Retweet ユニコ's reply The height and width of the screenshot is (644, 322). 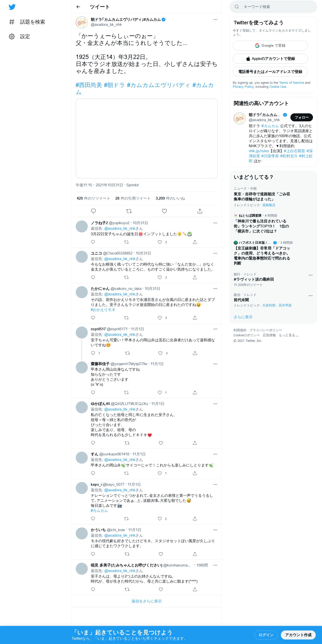tap(126, 277)
